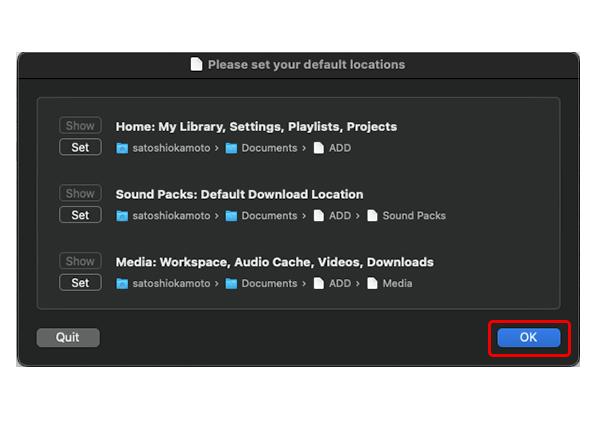Click 'satoshiokamoto' text in Sound Packs path

tap(171, 216)
